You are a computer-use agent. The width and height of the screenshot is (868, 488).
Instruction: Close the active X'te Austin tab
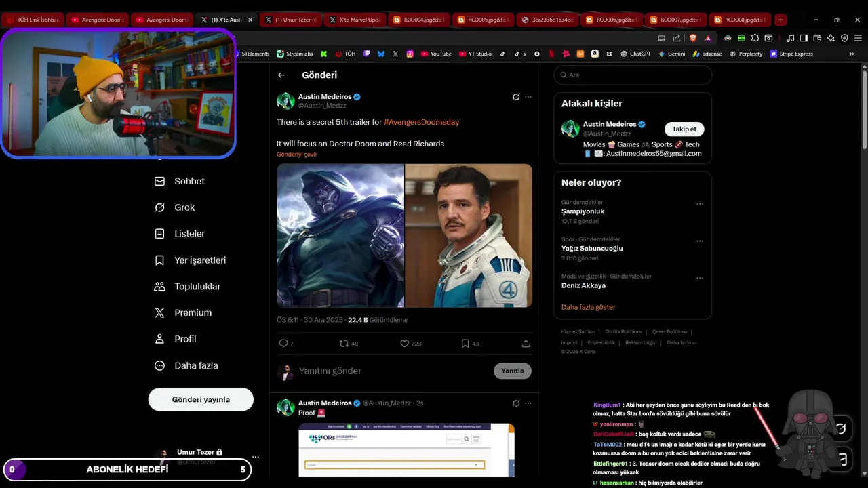click(x=250, y=20)
